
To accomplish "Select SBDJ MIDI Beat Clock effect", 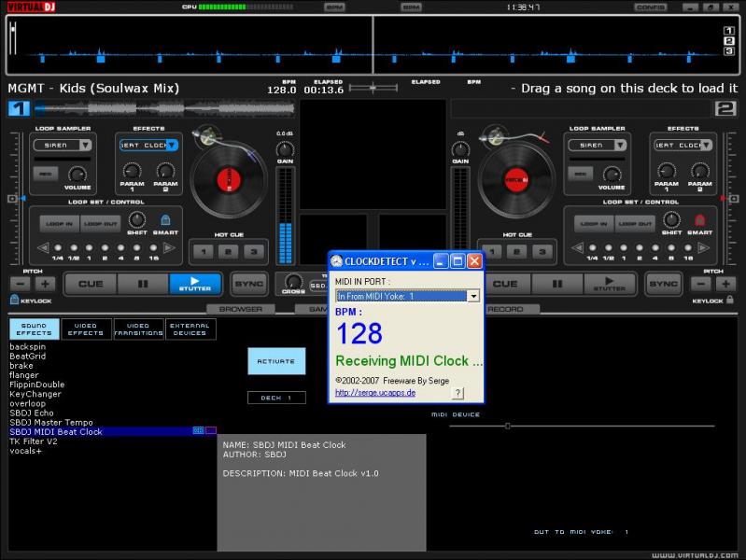I will [113, 431].
